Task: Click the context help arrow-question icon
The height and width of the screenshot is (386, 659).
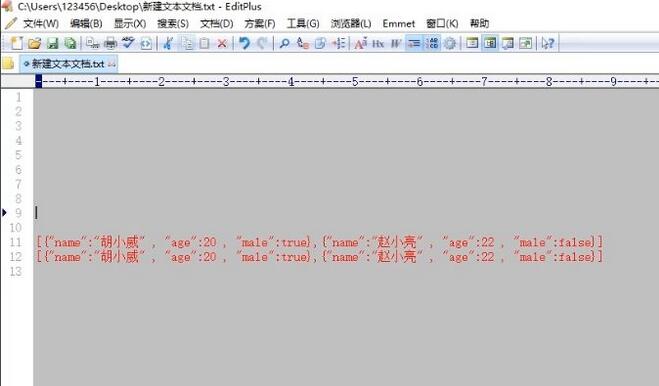Action: 548,43
